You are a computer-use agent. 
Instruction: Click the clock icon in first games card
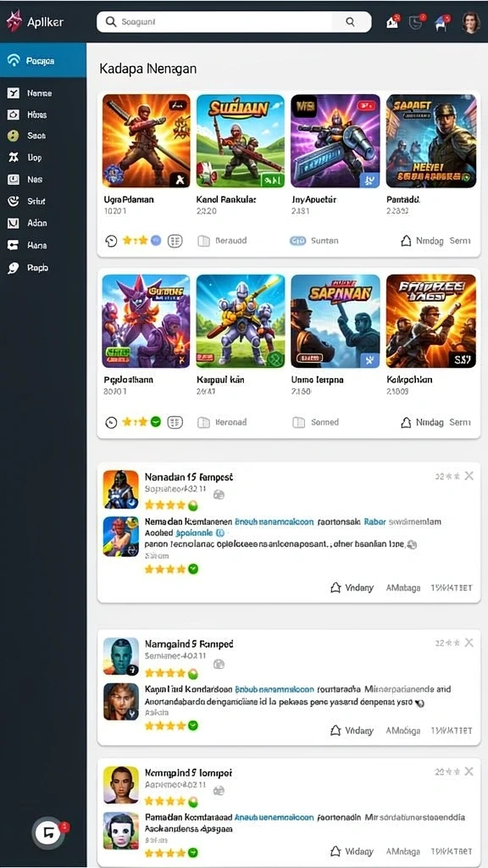coord(111,241)
